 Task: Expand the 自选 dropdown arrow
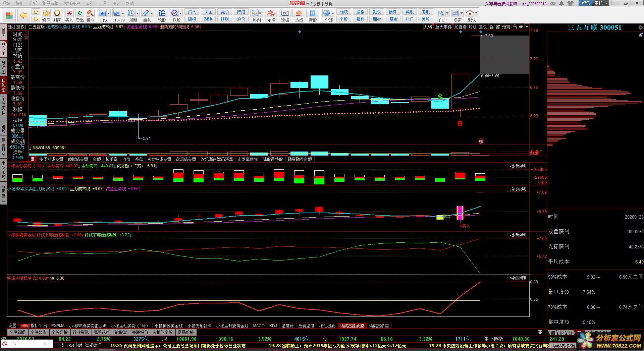tap(108, 13)
